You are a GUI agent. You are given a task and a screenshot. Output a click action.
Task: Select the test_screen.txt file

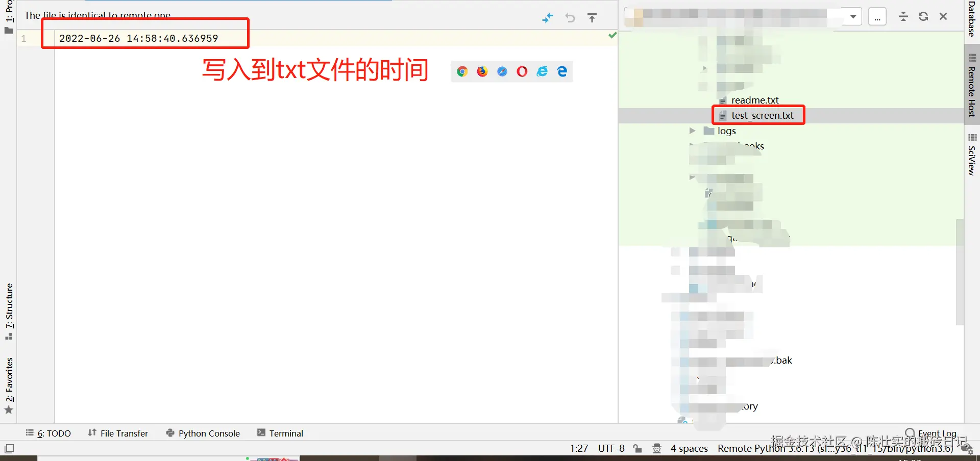pos(762,115)
